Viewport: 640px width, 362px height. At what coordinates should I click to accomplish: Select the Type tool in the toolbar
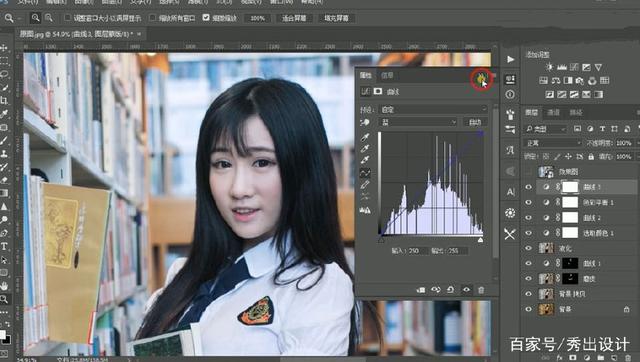[x=4, y=247]
